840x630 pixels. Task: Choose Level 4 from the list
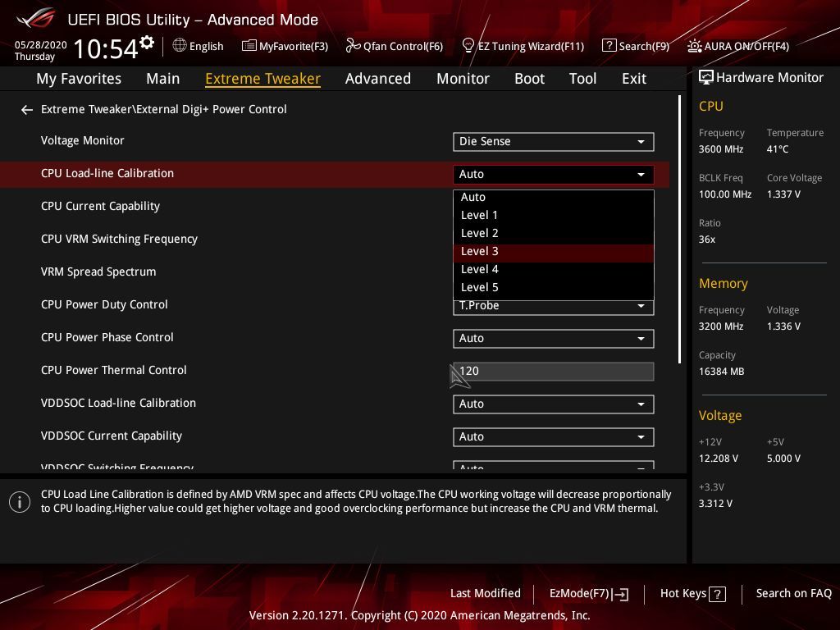coord(554,269)
